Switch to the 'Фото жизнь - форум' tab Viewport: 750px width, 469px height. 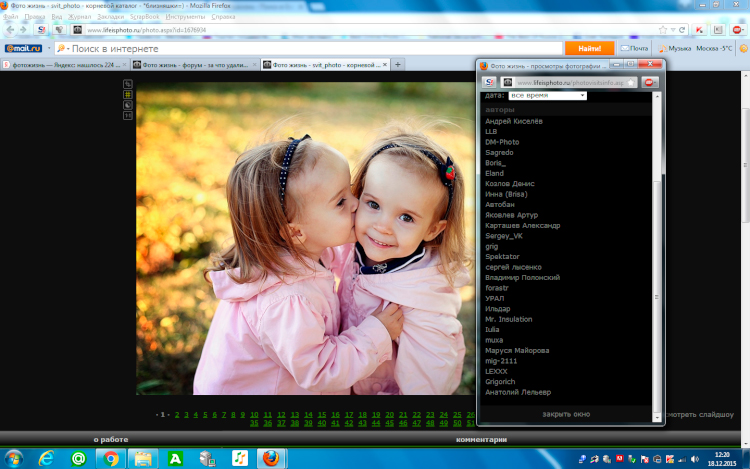point(194,64)
